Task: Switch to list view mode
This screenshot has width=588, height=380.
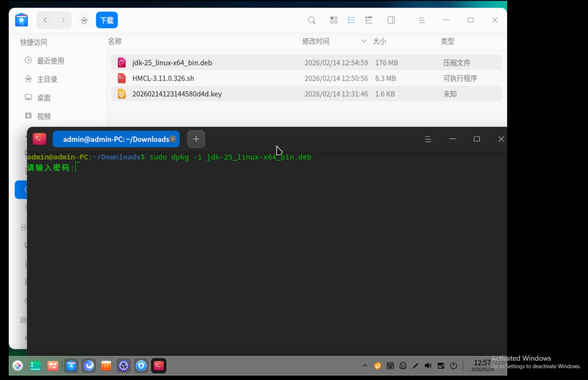Action: click(x=351, y=20)
